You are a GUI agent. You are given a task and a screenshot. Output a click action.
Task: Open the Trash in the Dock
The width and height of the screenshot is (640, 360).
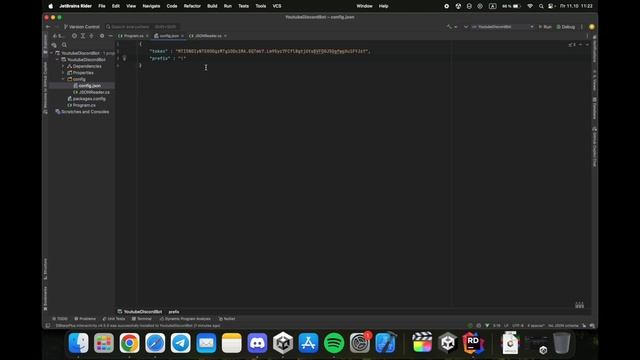(x=562, y=343)
